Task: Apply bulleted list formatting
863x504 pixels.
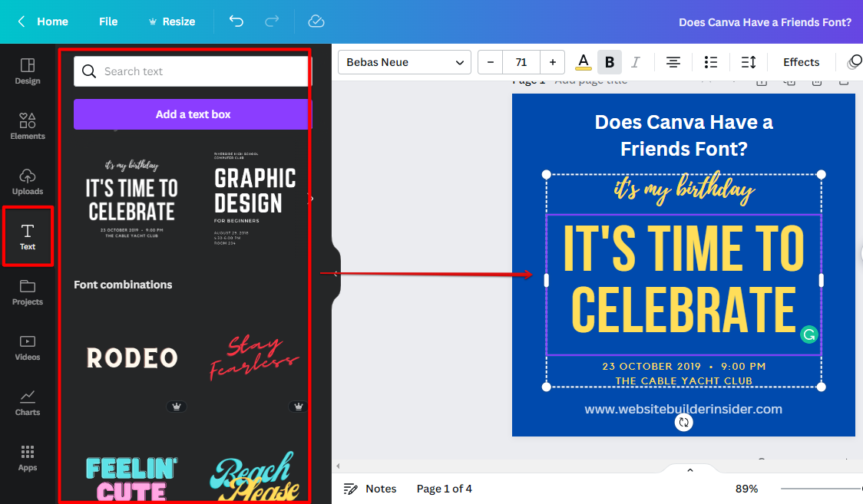Action: point(711,62)
